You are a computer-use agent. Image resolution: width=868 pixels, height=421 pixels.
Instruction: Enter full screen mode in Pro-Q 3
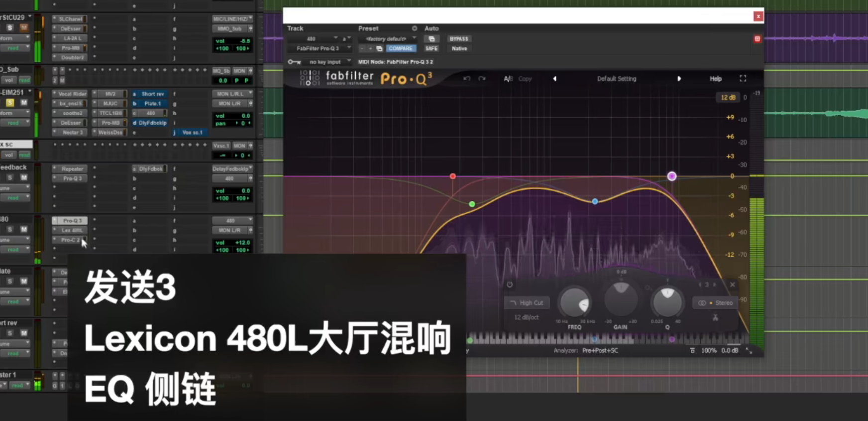click(x=743, y=79)
